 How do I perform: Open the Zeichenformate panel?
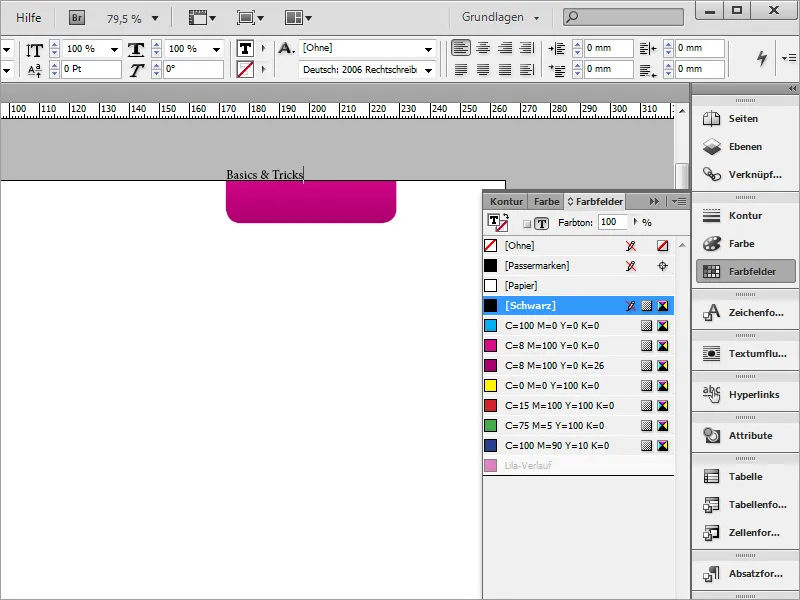[x=745, y=313]
